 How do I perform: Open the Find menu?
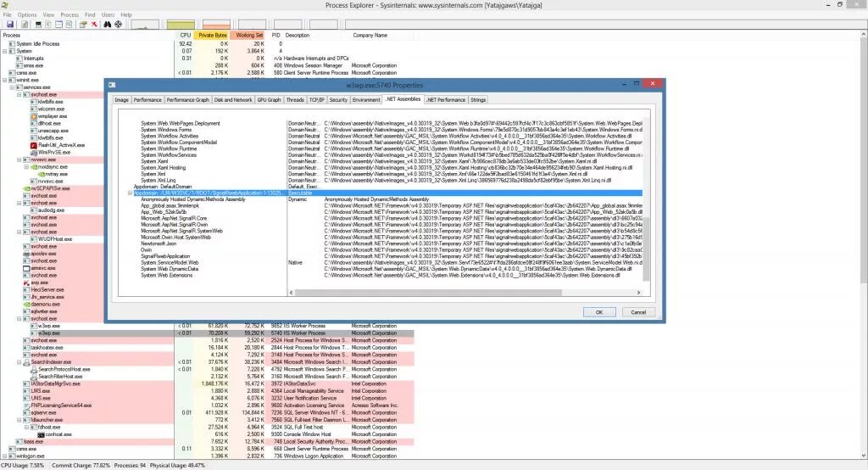[x=90, y=15]
